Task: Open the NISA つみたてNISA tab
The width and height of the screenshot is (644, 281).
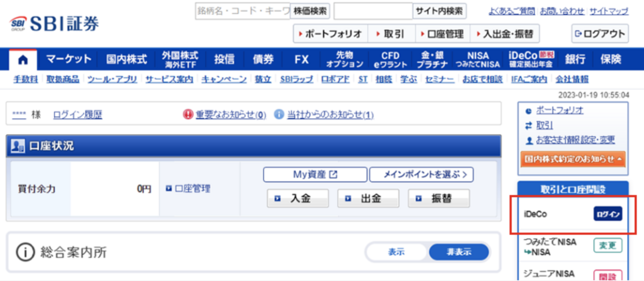Action: (x=478, y=60)
